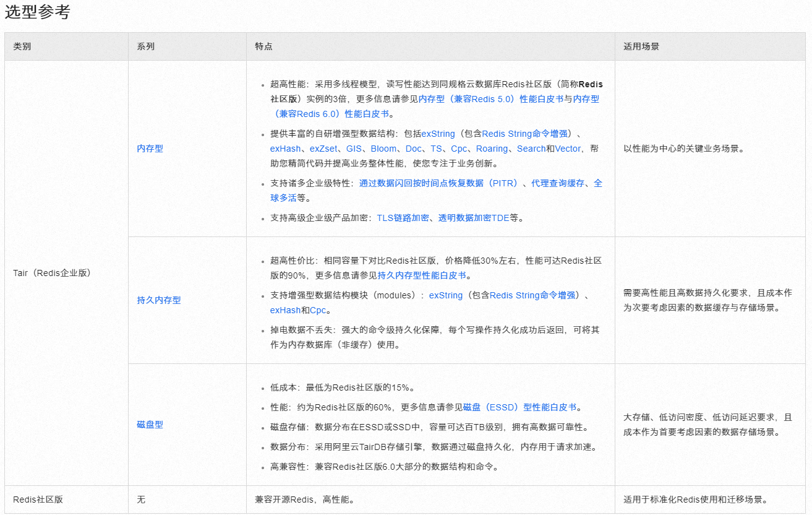
Task: Click the 大存储、低访问密度 scenario text
Action: click(707, 425)
